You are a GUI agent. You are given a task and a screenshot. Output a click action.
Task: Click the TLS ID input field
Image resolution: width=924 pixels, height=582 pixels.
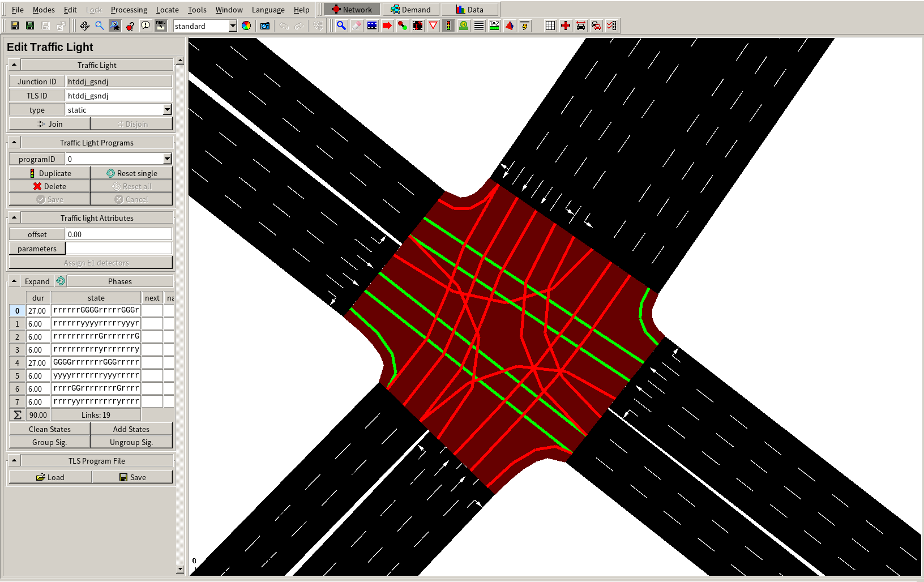point(119,96)
